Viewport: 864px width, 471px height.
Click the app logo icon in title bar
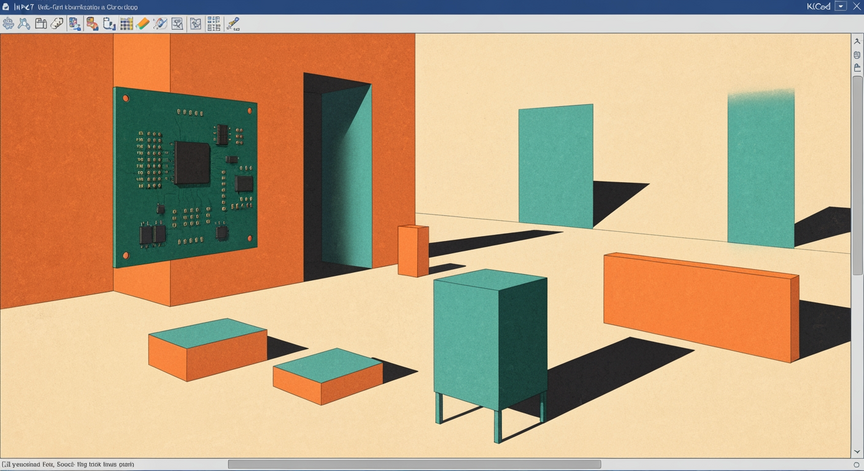[6, 7]
